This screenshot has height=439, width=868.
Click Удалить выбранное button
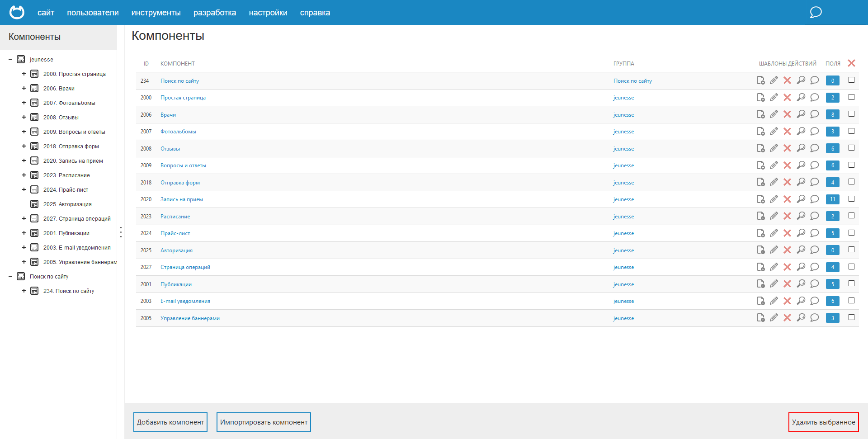pyautogui.click(x=824, y=422)
